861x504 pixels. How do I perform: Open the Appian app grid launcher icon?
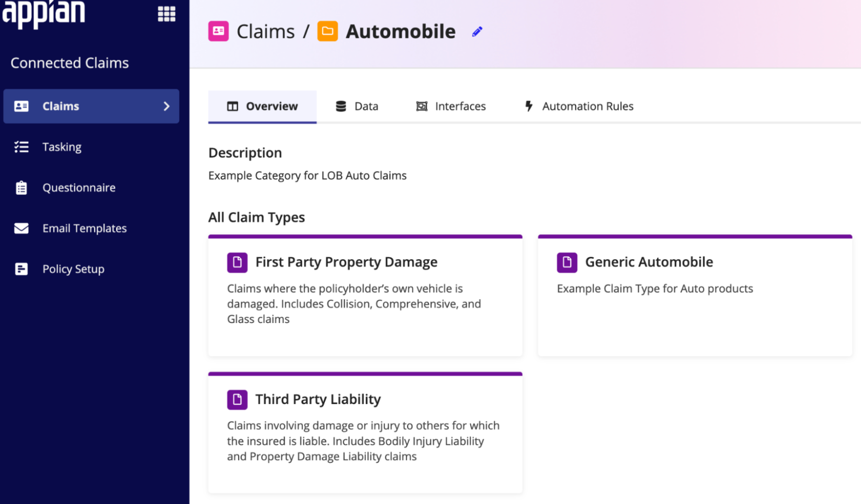point(166,14)
